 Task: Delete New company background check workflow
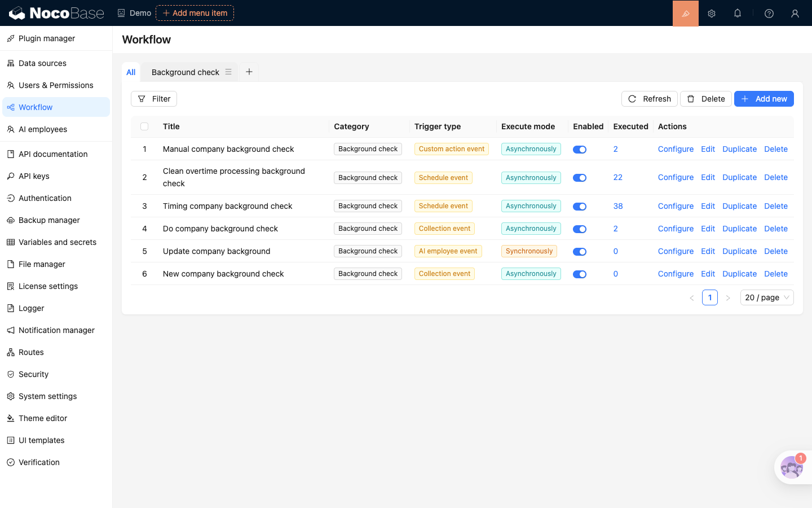[776, 274]
